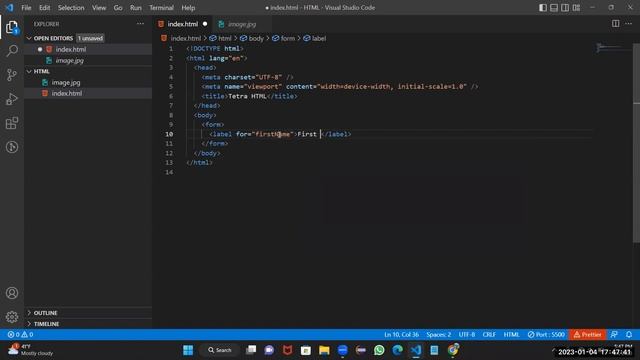Open the Edit menu
The width and height of the screenshot is (640, 360).
tap(44, 8)
